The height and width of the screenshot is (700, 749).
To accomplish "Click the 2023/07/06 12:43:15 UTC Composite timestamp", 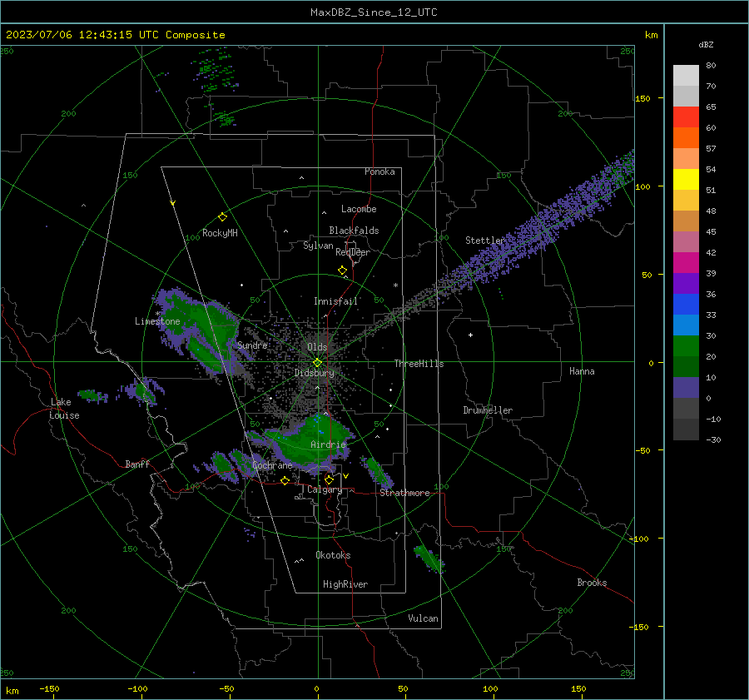I will pyautogui.click(x=116, y=35).
